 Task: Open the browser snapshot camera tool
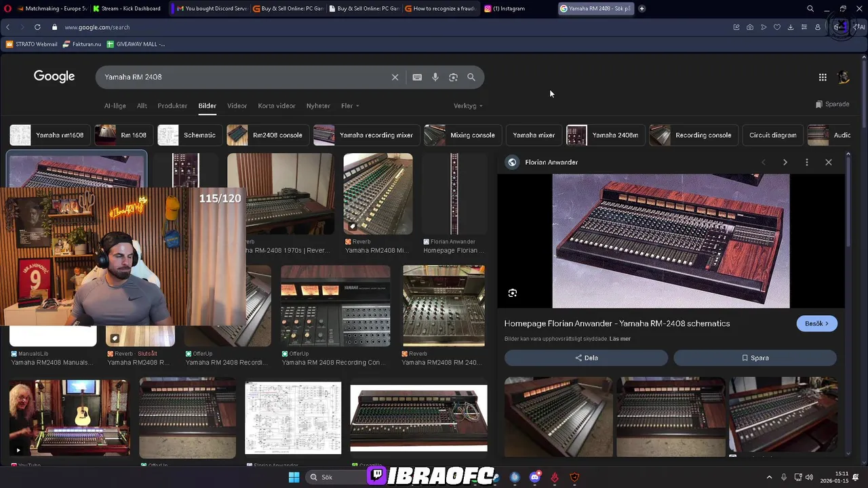point(750,27)
